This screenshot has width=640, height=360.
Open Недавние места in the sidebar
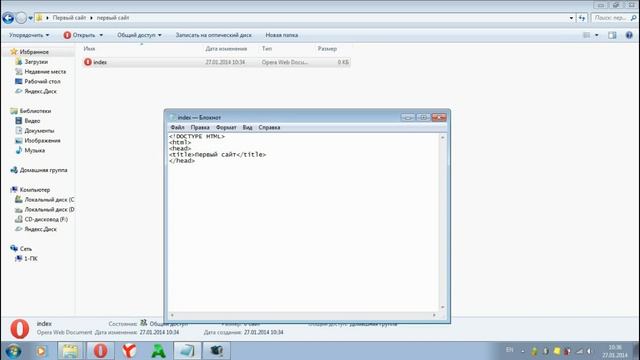[45, 71]
